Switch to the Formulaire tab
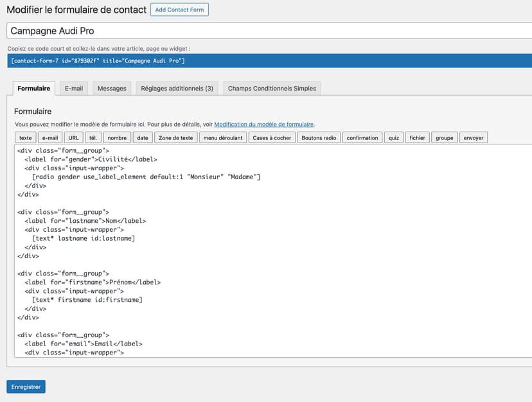The height and width of the screenshot is (402, 532). 34,88
